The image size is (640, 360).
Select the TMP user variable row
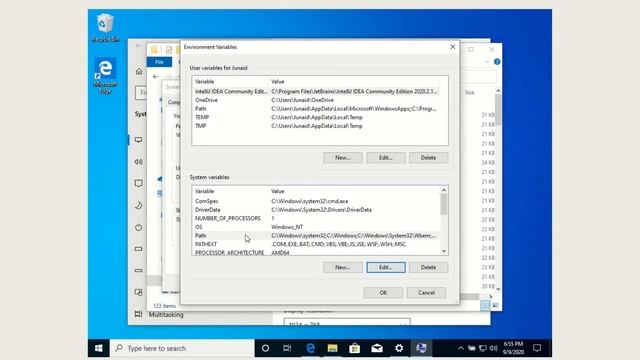316,126
